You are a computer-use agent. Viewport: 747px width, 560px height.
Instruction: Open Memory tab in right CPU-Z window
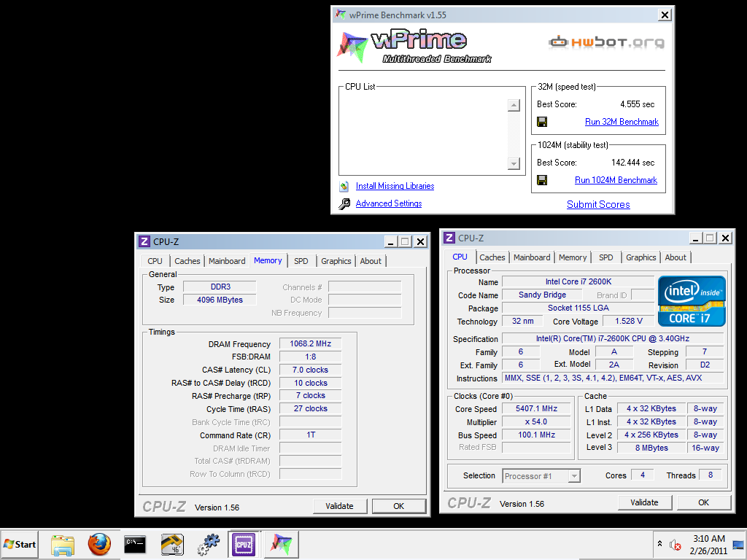click(573, 257)
